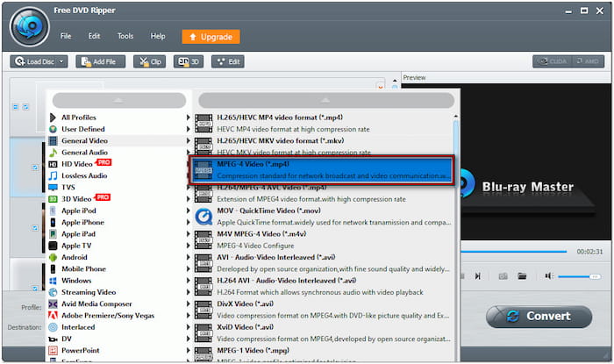Viewport: 614px width, 364px height.
Task: Adjust the volume slider
Action: click(579, 276)
